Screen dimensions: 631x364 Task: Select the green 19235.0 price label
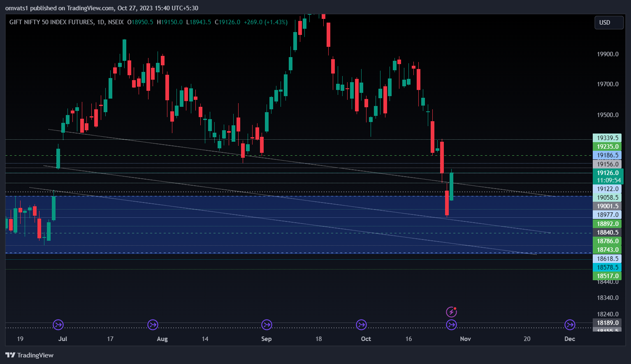[x=607, y=147]
